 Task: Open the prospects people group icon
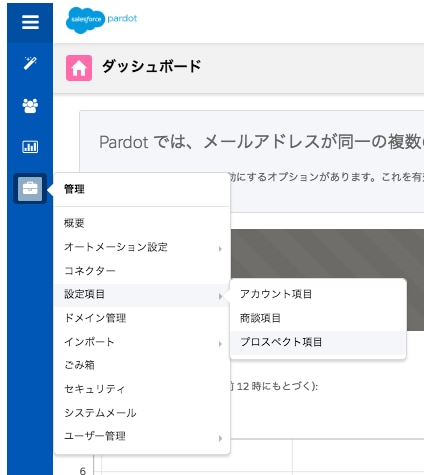(30, 106)
